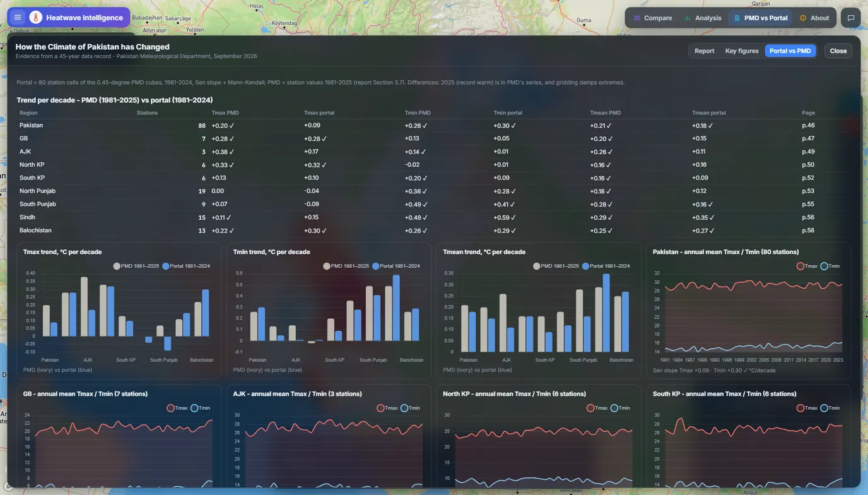868x495 pixels.
Task: Click page reference p.46 in Pakistan row
Action: 808,126
